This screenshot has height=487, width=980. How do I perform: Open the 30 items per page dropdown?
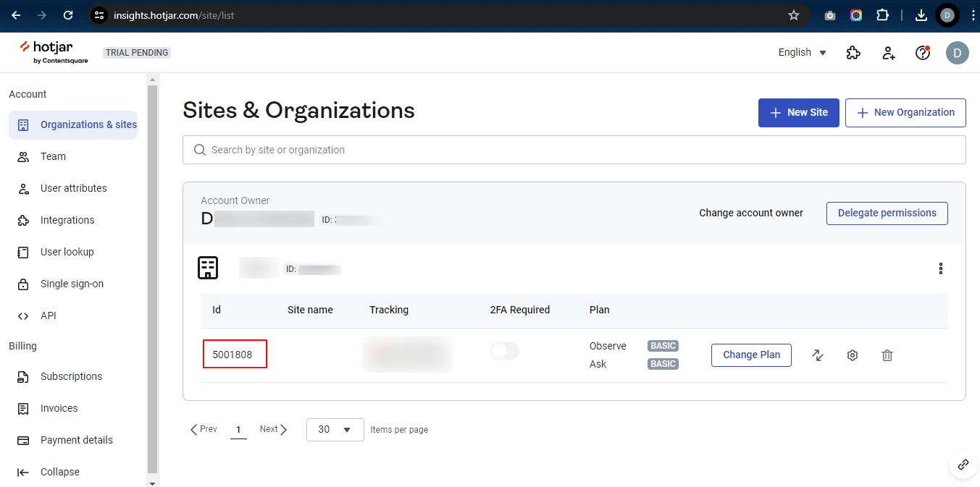click(335, 430)
